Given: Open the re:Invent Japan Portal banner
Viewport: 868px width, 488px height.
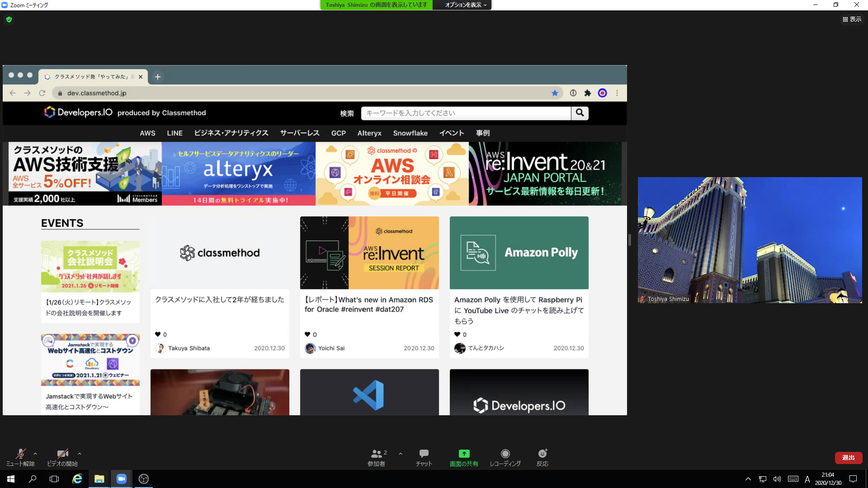Looking at the screenshot, I should click(x=545, y=174).
